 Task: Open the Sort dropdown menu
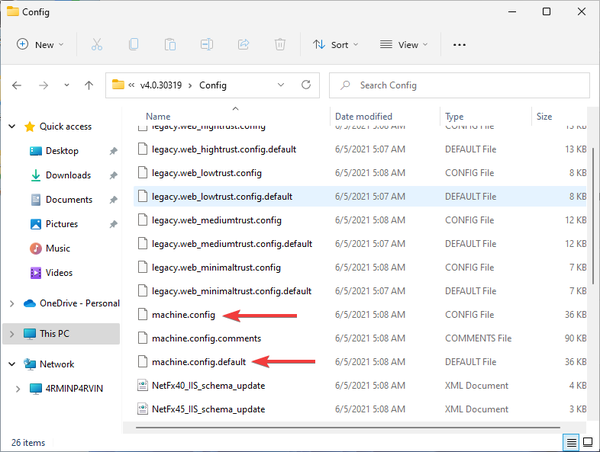(336, 45)
